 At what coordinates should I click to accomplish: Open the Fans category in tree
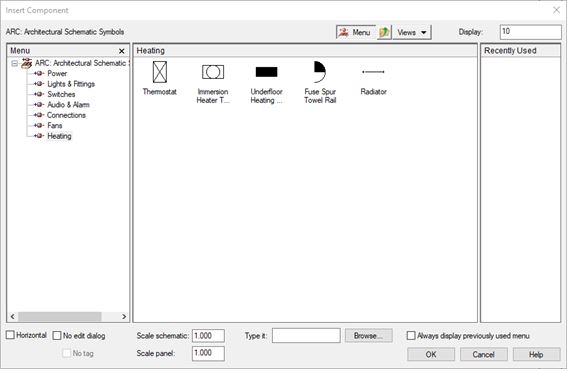tap(55, 126)
